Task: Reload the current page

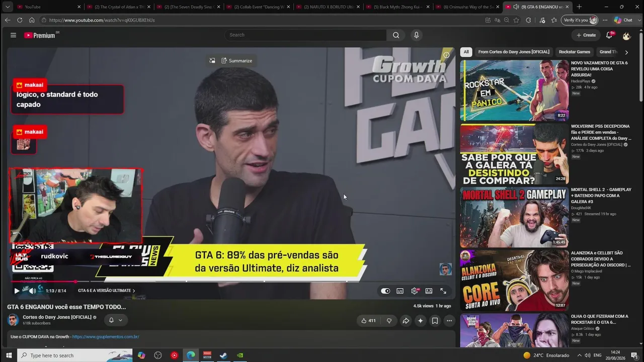Action: (x=20, y=20)
